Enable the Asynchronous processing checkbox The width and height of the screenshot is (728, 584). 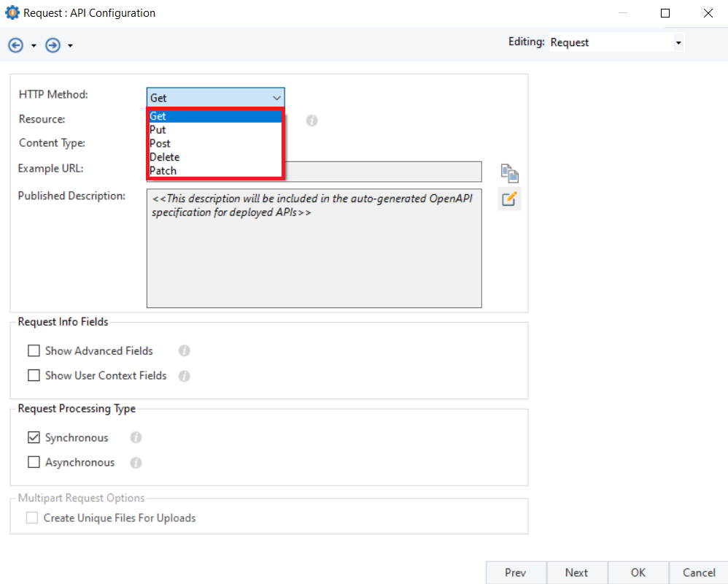(x=34, y=463)
